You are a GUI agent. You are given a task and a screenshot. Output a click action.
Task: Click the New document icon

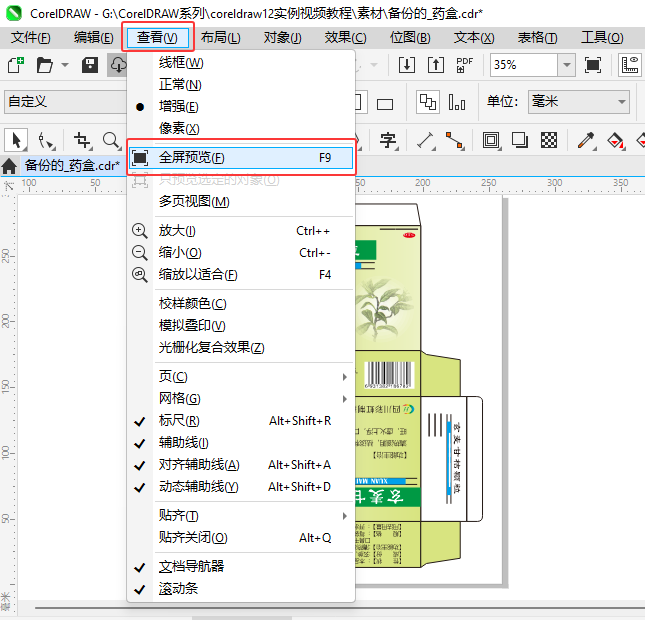(16, 65)
